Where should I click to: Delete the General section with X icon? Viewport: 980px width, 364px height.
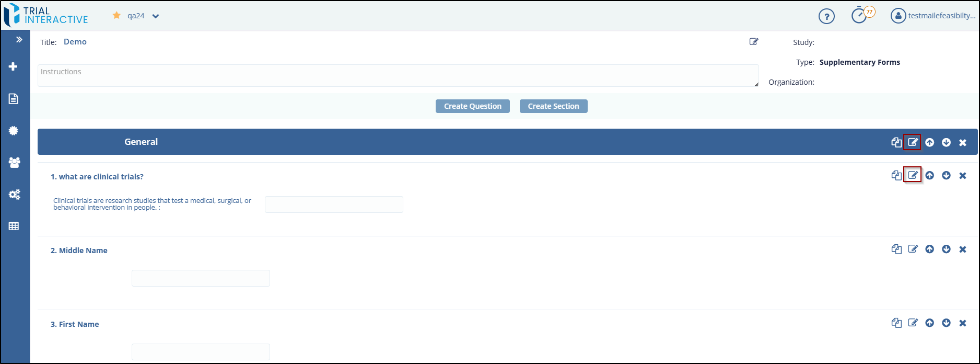coord(963,142)
